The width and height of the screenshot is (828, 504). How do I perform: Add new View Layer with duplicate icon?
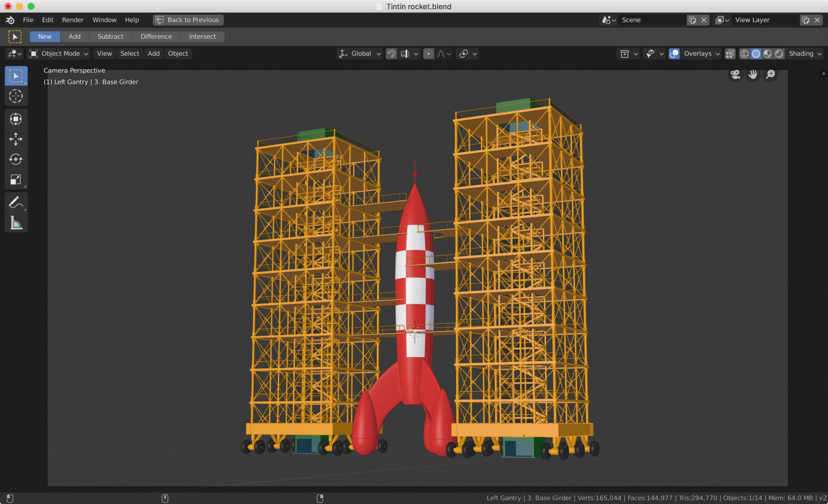pos(806,20)
